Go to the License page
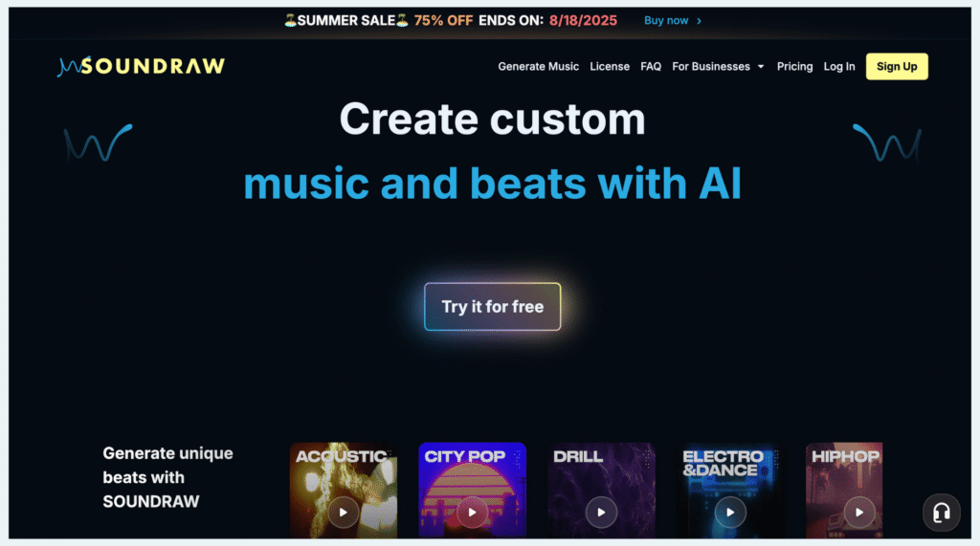 point(610,66)
